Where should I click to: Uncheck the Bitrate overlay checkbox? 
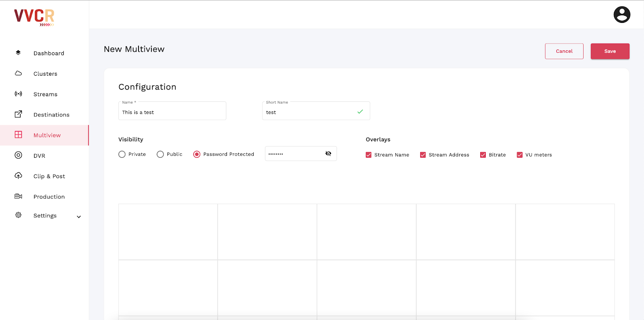[483, 155]
